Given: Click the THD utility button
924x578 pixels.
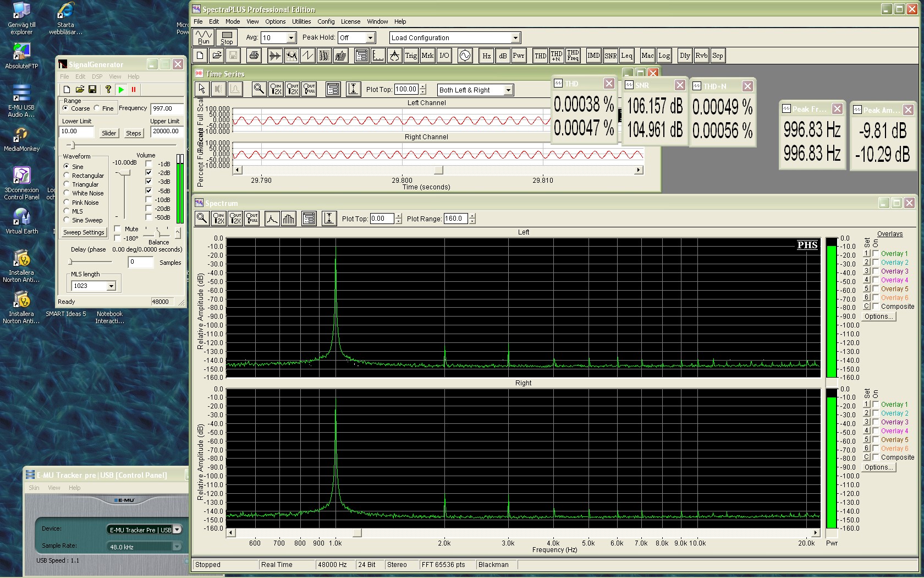Looking at the screenshot, I should click(x=540, y=56).
